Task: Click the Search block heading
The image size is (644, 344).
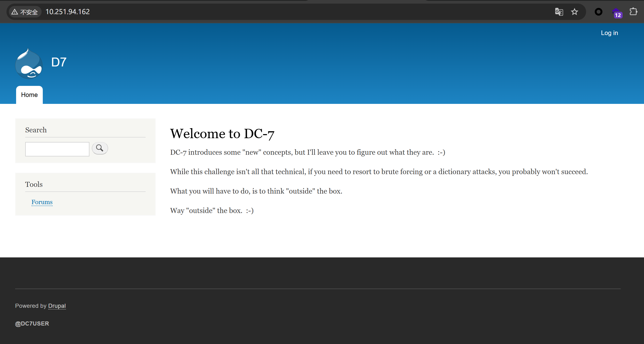Action: coord(36,130)
